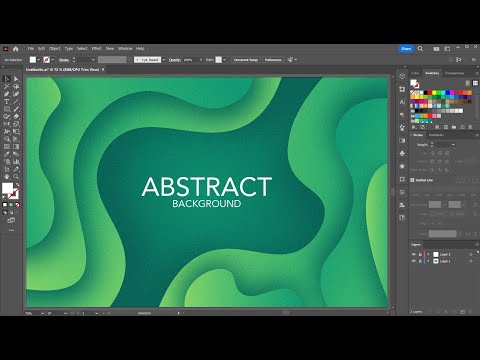The image size is (480, 360).
Task: Select the Selection tool (black arrow)
Action: pyautogui.click(x=7, y=79)
